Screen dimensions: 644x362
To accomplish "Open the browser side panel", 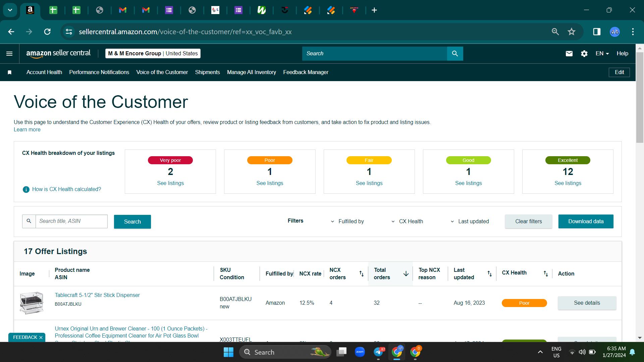I will point(597,32).
